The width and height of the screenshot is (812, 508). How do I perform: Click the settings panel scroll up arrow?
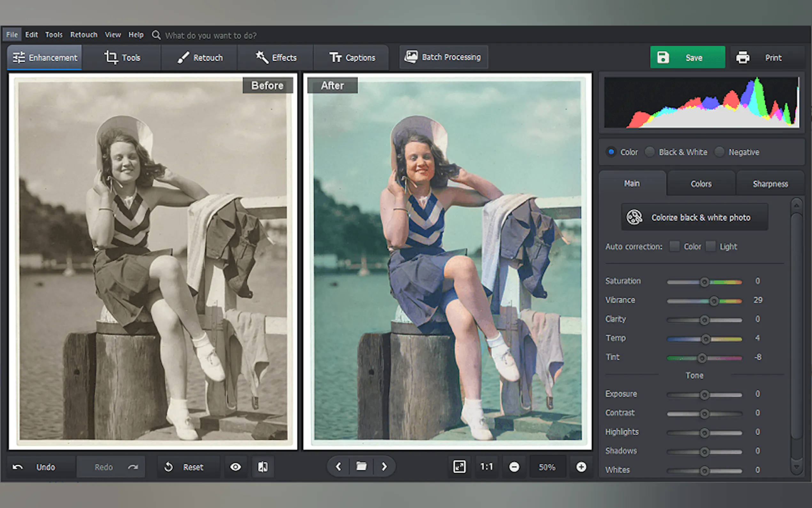[x=797, y=205]
